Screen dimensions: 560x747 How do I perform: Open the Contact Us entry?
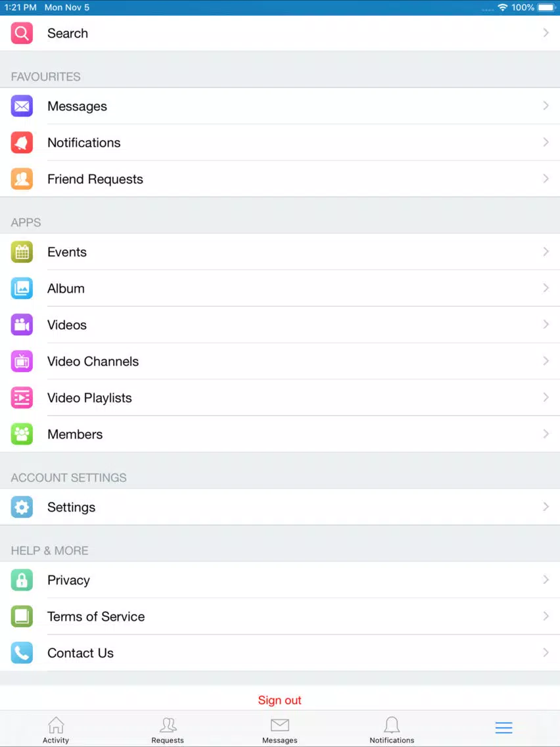click(280, 653)
